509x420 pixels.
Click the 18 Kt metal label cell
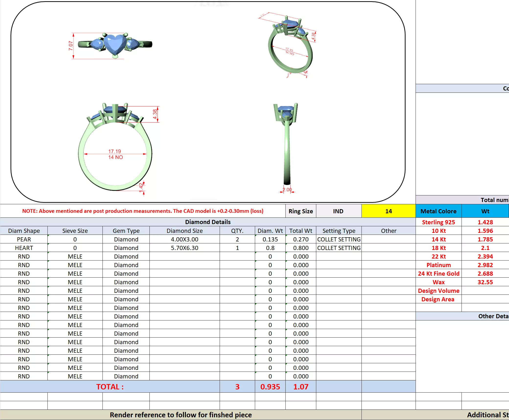pyautogui.click(x=438, y=248)
